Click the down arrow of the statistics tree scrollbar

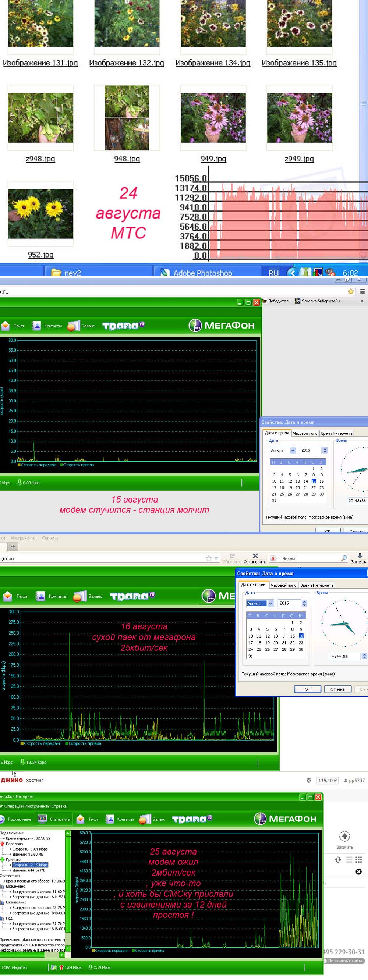click(x=68, y=949)
